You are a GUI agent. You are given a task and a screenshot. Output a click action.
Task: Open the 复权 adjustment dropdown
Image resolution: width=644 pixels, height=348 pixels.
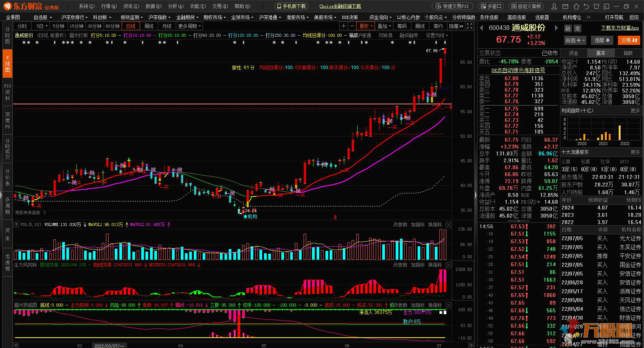(x=366, y=26)
